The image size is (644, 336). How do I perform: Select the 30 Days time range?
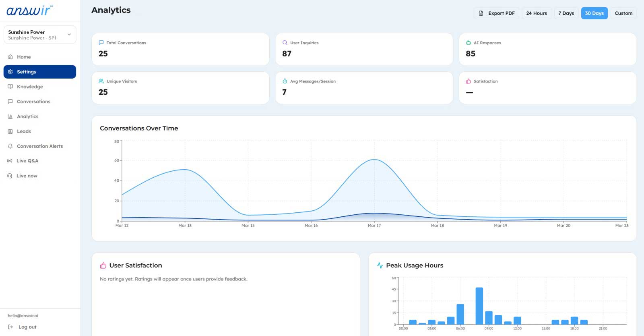coord(594,13)
